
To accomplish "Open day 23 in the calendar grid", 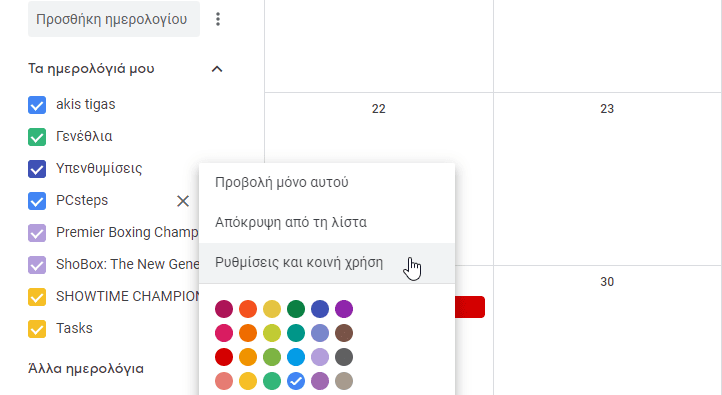I will tap(607, 109).
